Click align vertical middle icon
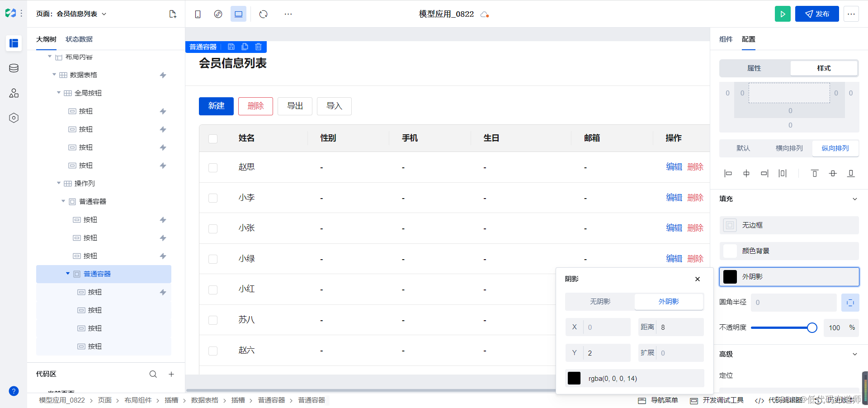The height and width of the screenshot is (408, 868). (x=833, y=173)
